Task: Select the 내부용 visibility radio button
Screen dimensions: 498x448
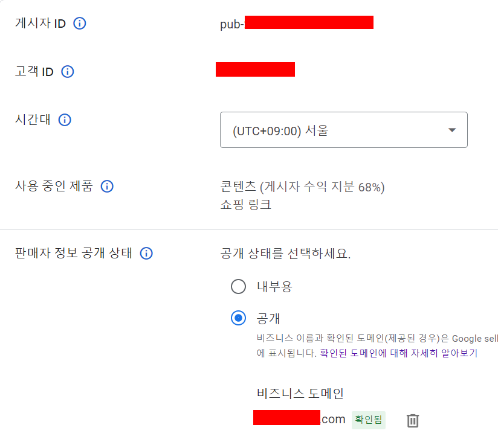Action: pos(238,287)
